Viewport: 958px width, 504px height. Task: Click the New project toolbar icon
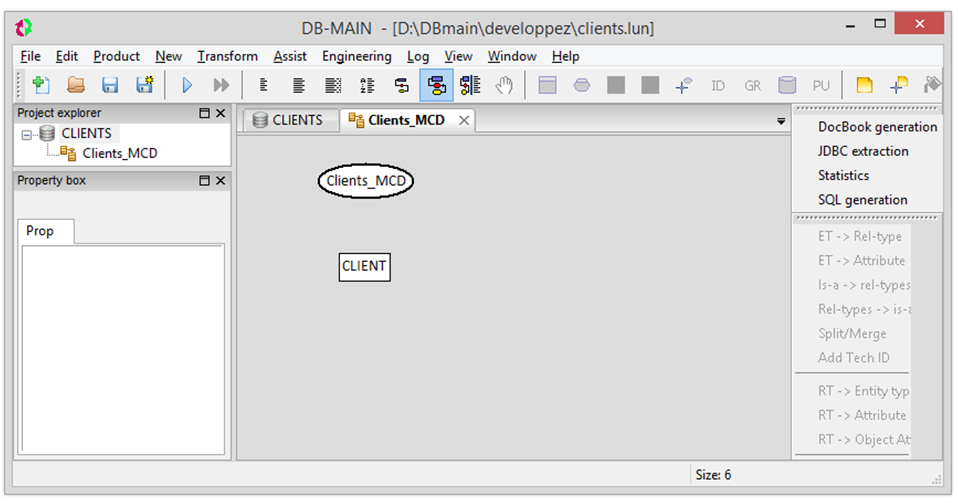41,85
